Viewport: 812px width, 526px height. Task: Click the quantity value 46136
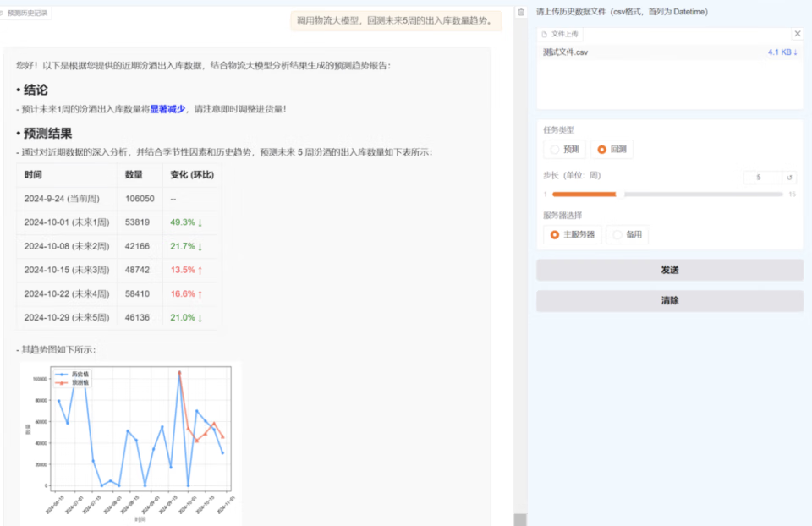(137, 318)
